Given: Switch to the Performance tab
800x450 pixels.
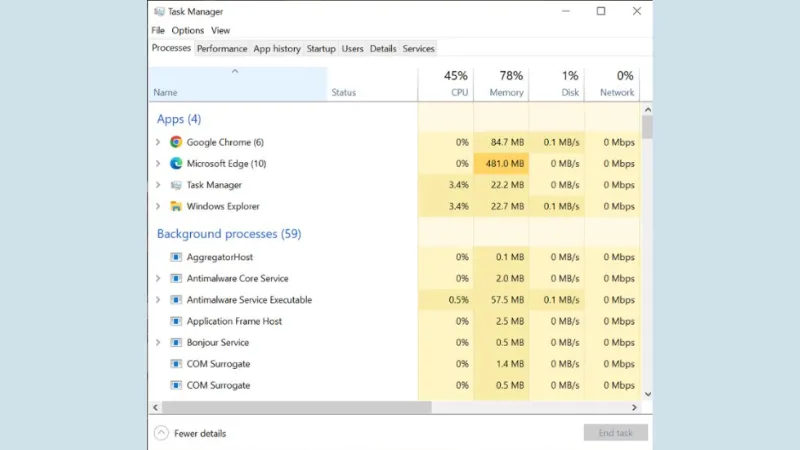Looking at the screenshot, I should [222, 48].
